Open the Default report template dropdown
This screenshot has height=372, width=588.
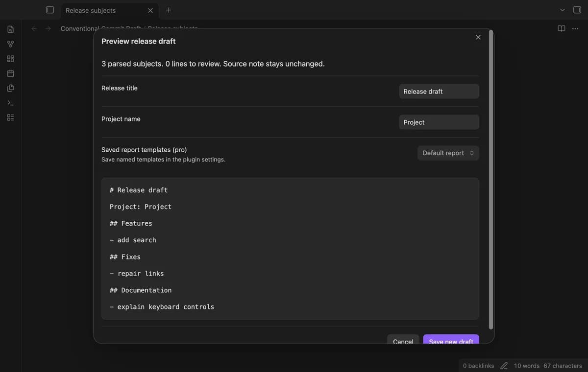coord(448,153)
